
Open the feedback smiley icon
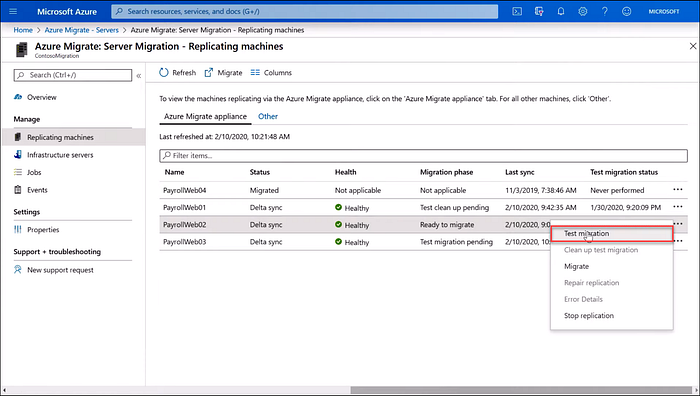tap(627, 12)
